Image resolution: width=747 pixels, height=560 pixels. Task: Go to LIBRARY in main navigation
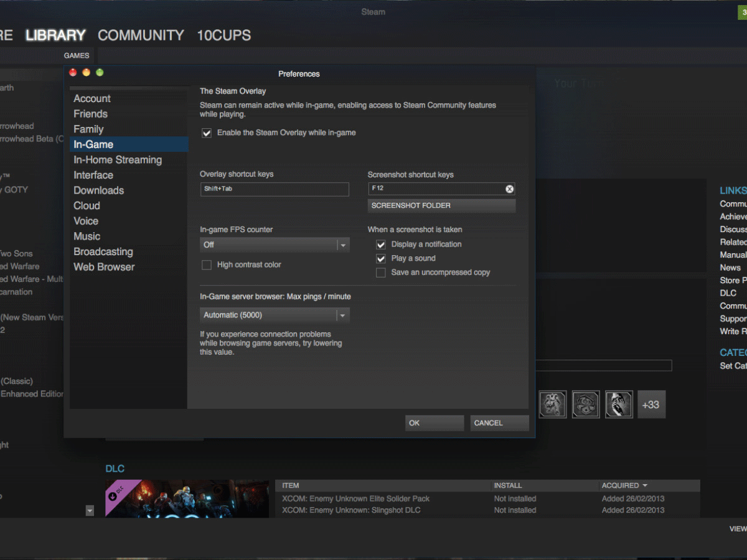click(x=55, y=35)
